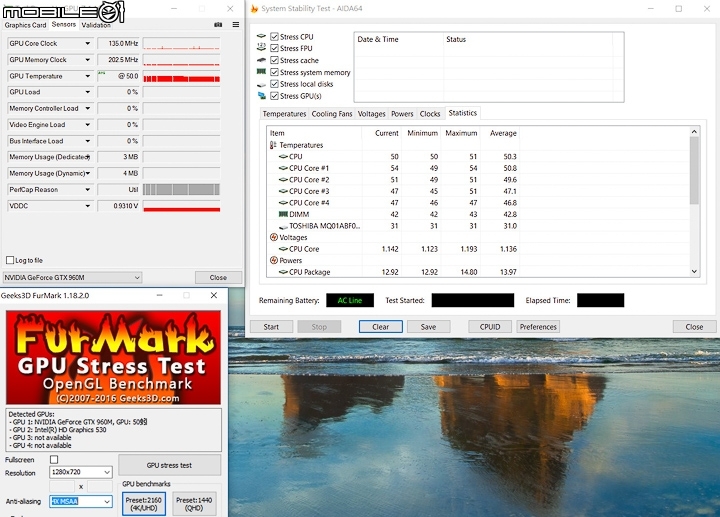This screenshot has width=720, height=517.
Task: Click GPU-Z Close button
Action: pyautogui.click(x=218, y=277)
